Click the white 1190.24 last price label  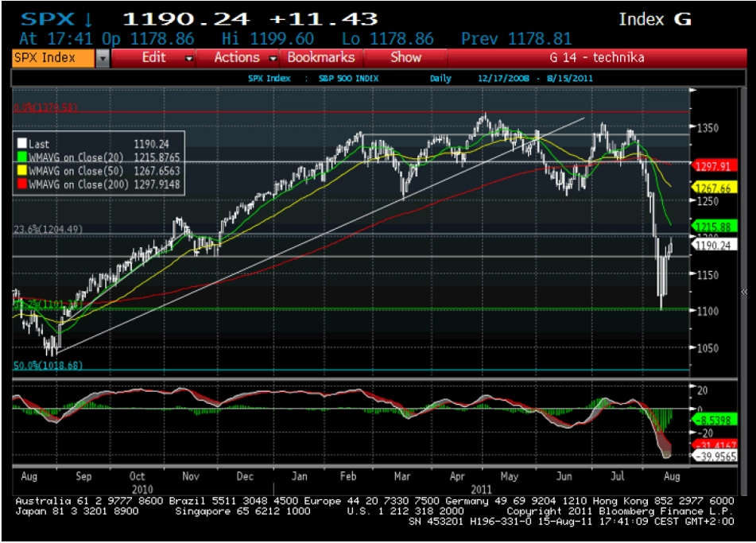(x=715, y=245)
